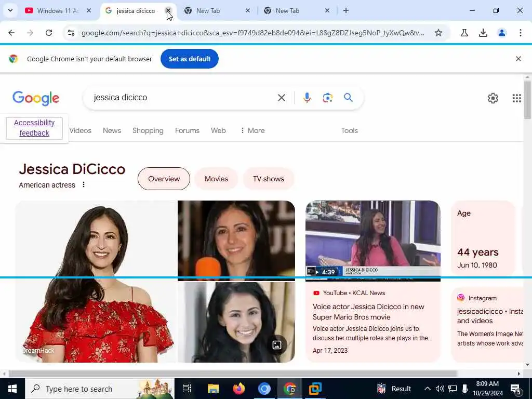This screenshot has height=399, width=532.
Task: Click the Windows taskbar search box
Action: (x=100, y=389)
